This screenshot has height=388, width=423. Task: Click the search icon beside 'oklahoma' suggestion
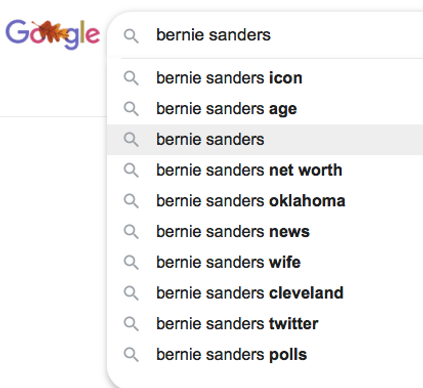(x=131, y=201)
